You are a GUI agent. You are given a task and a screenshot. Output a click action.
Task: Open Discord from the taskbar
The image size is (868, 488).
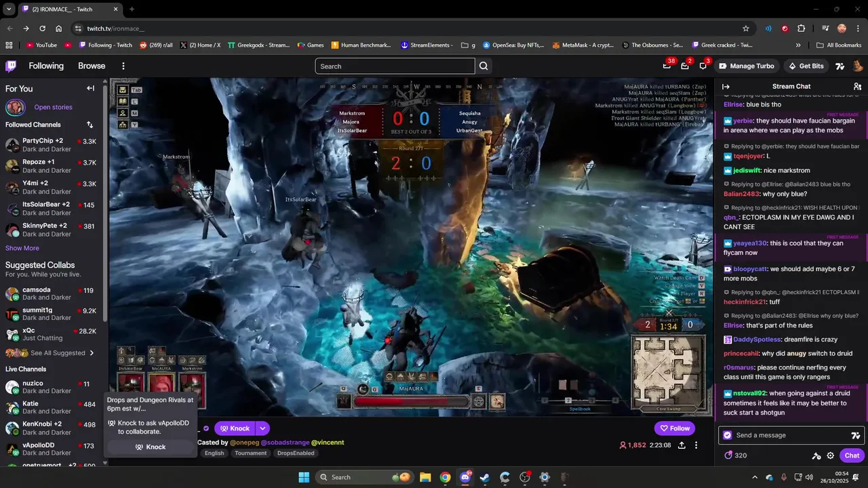pos(465,477)
